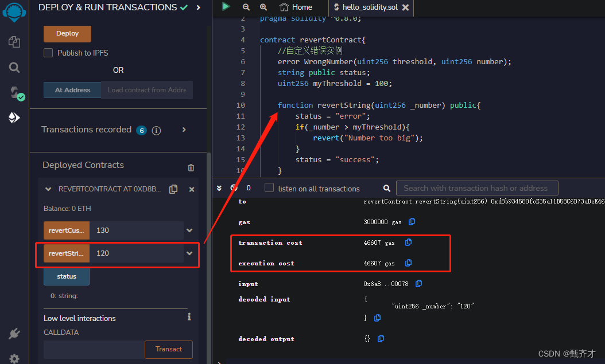This screenshot has width=605, height=364.
Task: Focus the revertCus... input with 130
Action: click(x=137, y=230)
